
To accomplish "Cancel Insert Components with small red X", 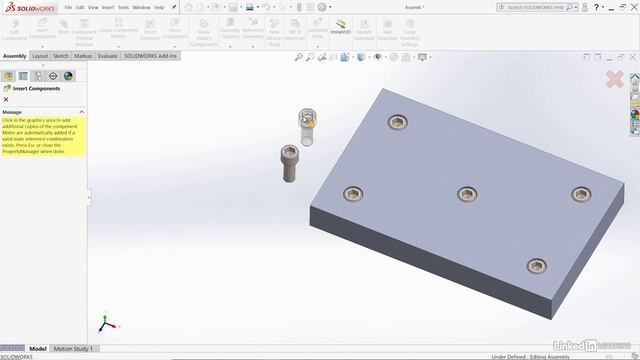I will pos(6,99).
